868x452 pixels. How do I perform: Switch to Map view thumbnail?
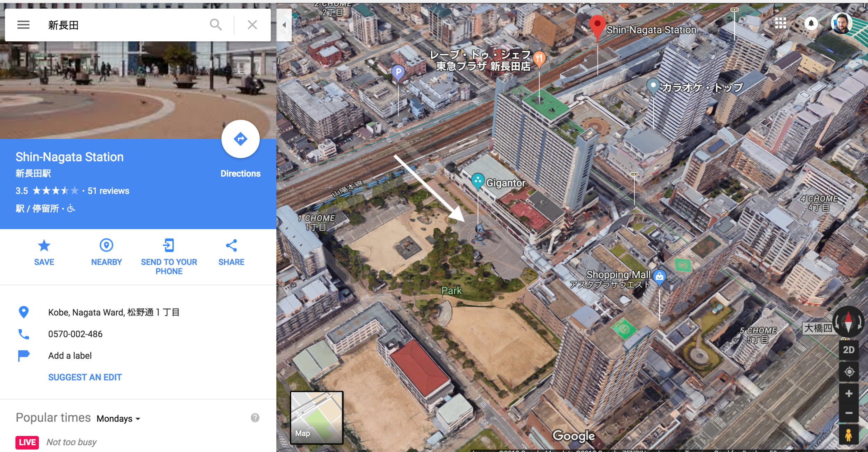coord(317,418)
